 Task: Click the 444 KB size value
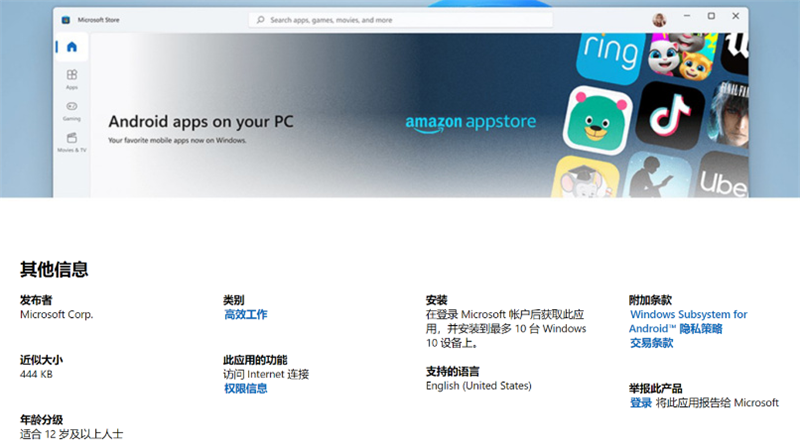(x=36, y=374)
